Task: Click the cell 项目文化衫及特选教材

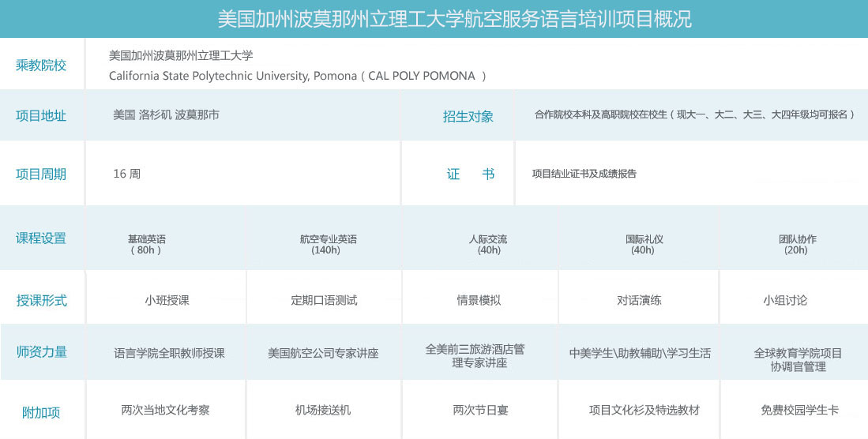Action: tap(644, 411)
